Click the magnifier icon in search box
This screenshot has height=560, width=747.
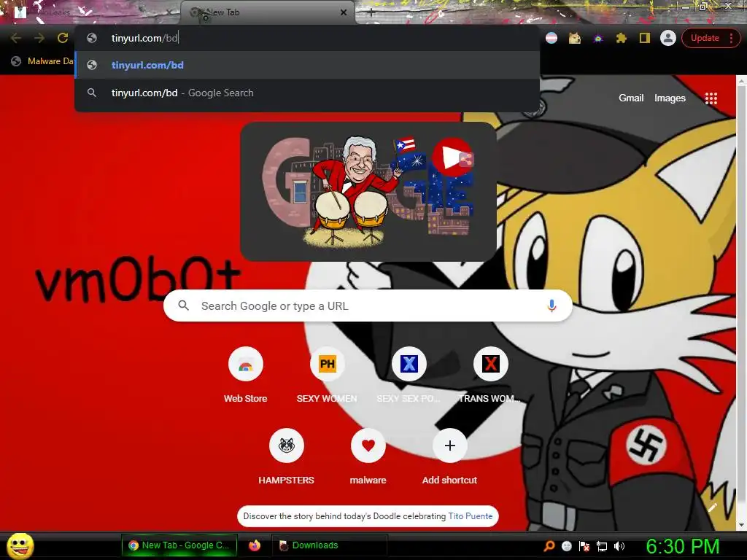[183, 306]
